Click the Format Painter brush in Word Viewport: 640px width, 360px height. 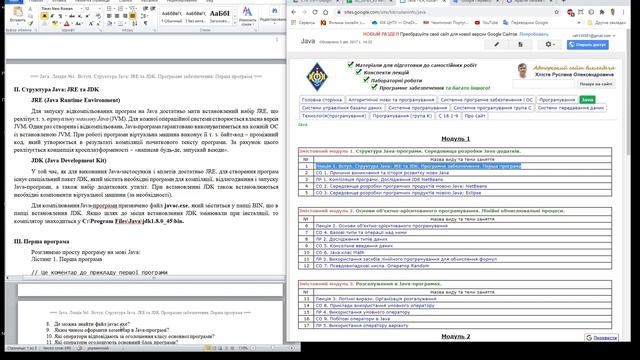coord(30,23)
